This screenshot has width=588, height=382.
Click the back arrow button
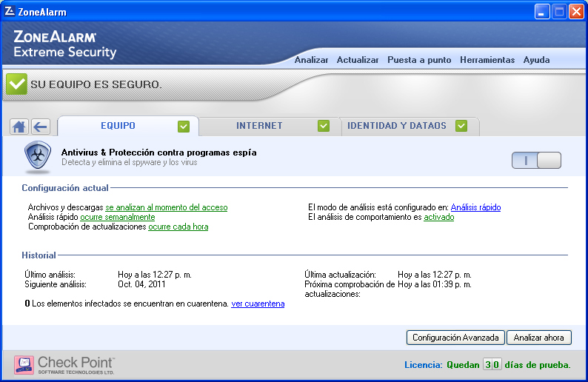41,127
